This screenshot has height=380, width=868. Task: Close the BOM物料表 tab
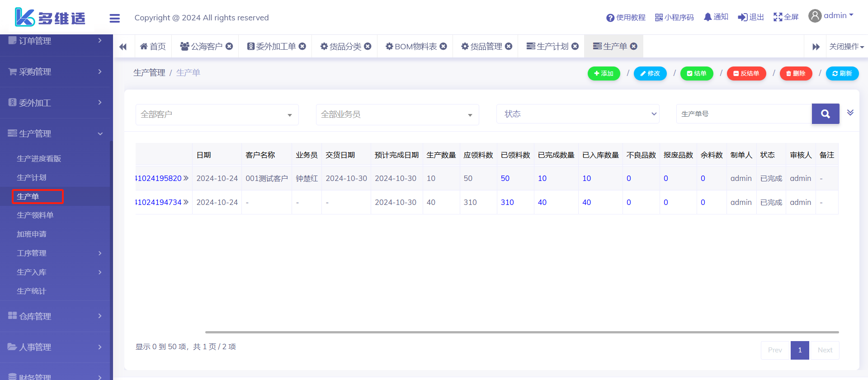(x=443, y=46)
